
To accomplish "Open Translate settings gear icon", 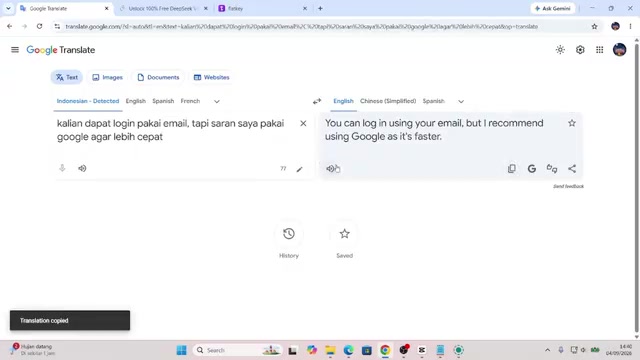I will point(580,50).
